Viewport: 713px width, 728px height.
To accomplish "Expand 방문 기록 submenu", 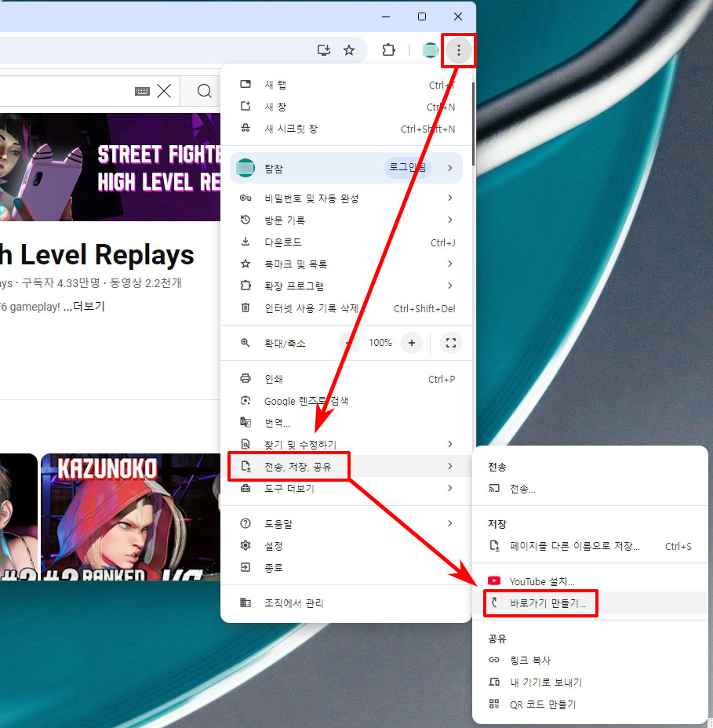I will 347,220.
